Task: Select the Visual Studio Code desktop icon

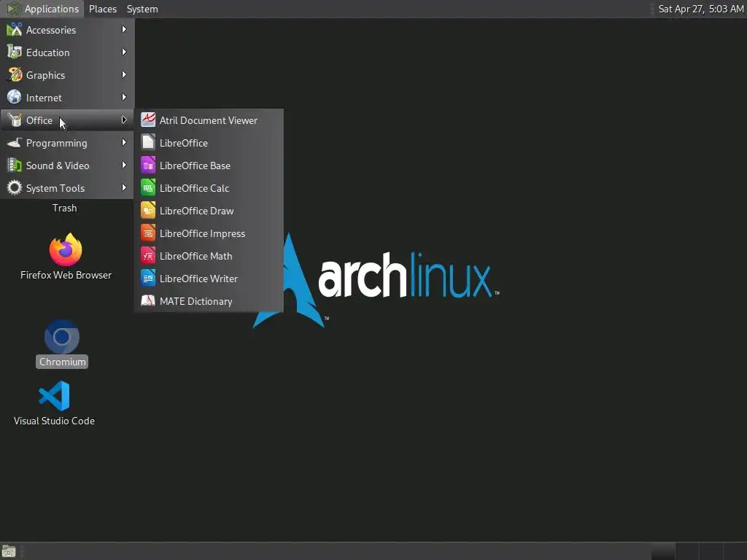Action: tap(54, 396)
